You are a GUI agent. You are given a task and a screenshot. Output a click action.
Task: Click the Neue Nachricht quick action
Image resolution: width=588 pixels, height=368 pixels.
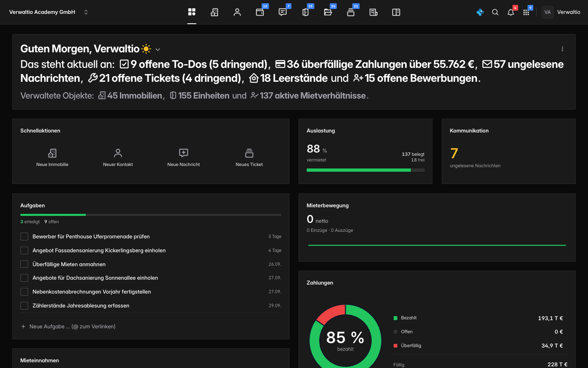(184, 157)
